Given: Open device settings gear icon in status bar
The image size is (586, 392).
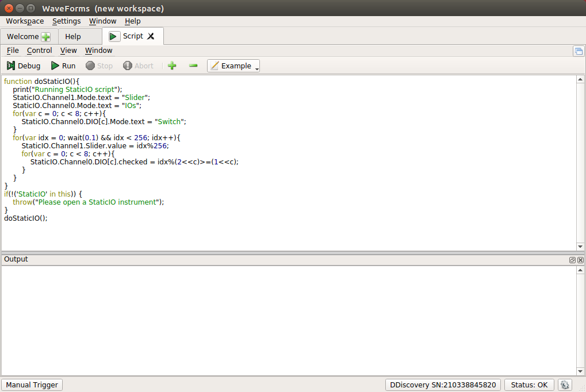Looking at the screenshot, I should [x=565, y=385].
